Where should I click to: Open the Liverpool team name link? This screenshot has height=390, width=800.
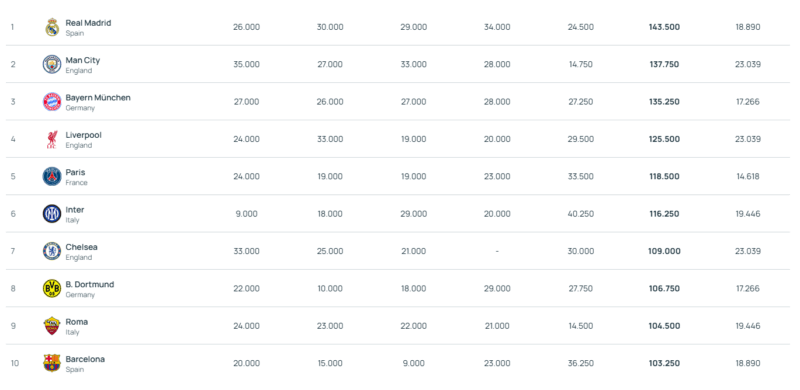[84, 135]
